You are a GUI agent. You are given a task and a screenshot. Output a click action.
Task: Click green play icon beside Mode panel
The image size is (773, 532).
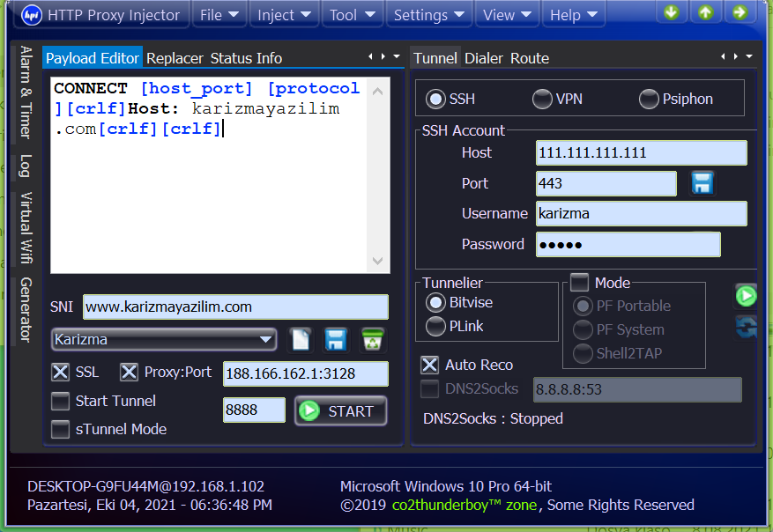(x=746, y=296)
